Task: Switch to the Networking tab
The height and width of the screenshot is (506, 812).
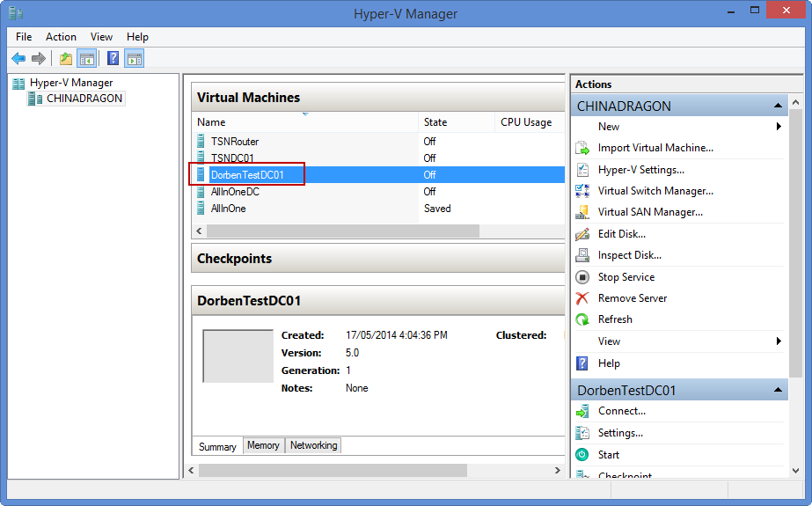Action: click(313, 445)
